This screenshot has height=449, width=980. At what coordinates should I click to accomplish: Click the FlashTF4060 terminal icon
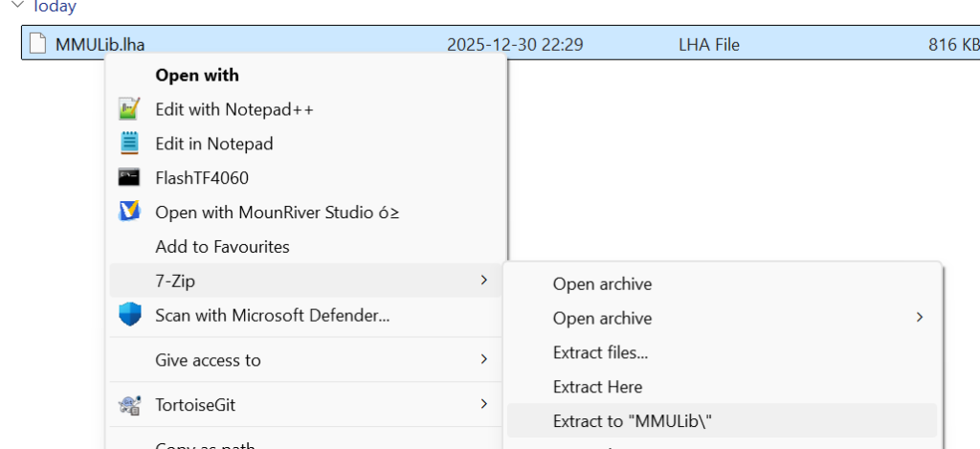[129, 177]
